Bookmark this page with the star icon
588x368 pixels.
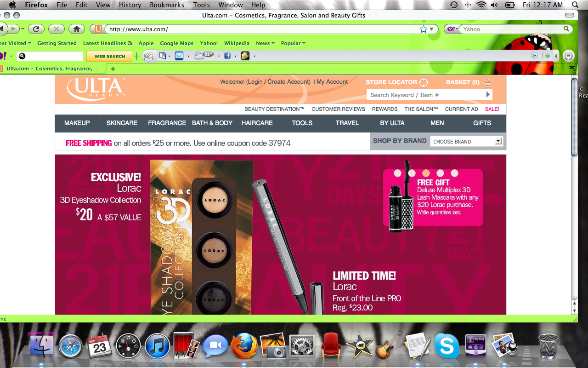click(423, 29)
